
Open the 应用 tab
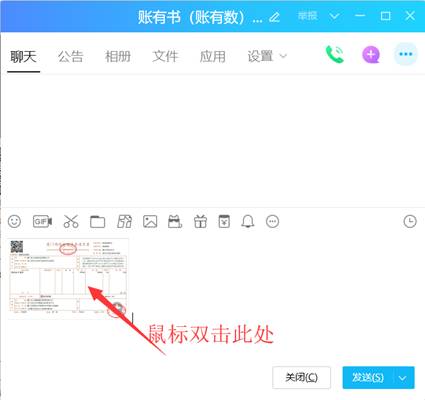[213, 56]
